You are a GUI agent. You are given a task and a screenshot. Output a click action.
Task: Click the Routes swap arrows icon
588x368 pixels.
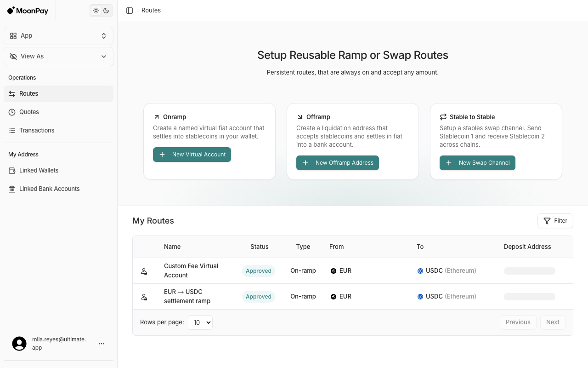12,94
